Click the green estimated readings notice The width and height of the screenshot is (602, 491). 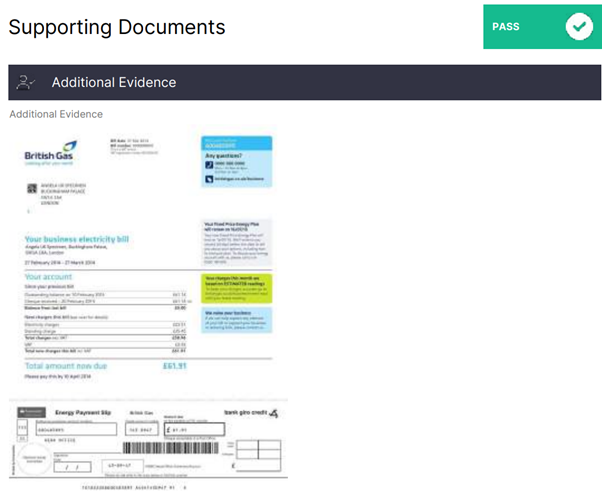tap(236, 288)
